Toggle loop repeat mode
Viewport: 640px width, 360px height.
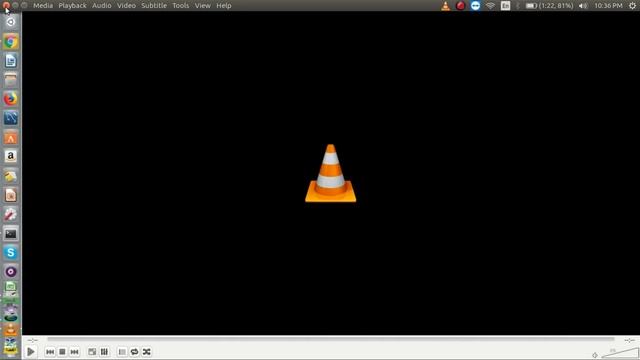point(134,352)
